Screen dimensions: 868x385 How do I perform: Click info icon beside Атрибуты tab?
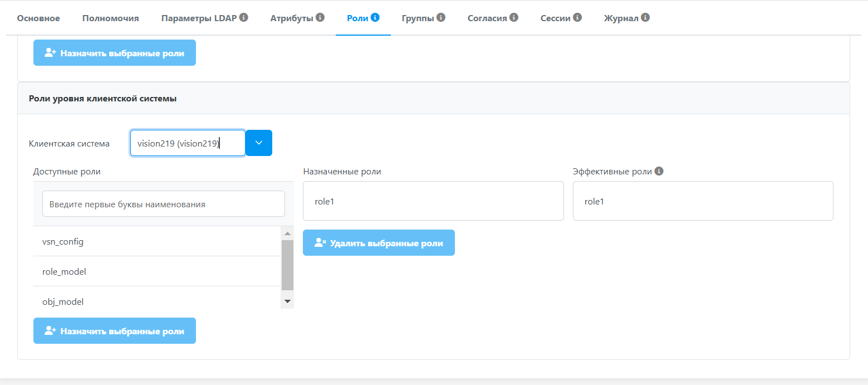(x=320, y=17)
